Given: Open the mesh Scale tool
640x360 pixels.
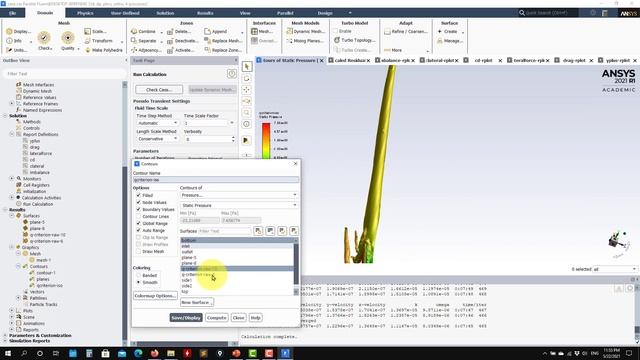Looking at the screenshot, I should [x=96, y=31].
